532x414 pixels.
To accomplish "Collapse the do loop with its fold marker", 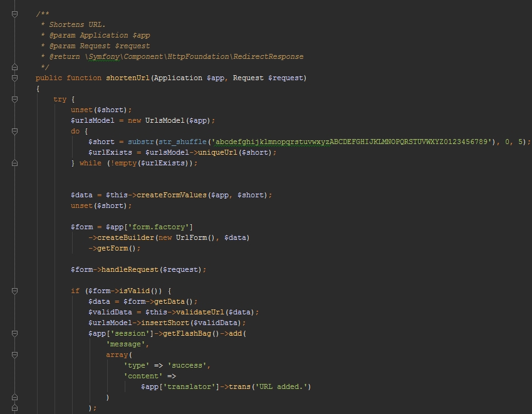I will [x=14, y=132].
